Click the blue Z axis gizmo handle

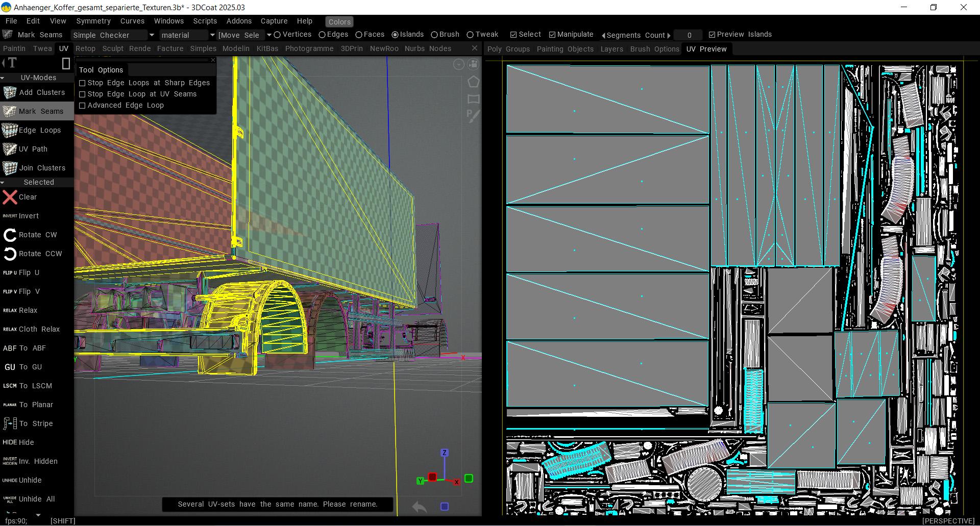click(x=445, y=453)
